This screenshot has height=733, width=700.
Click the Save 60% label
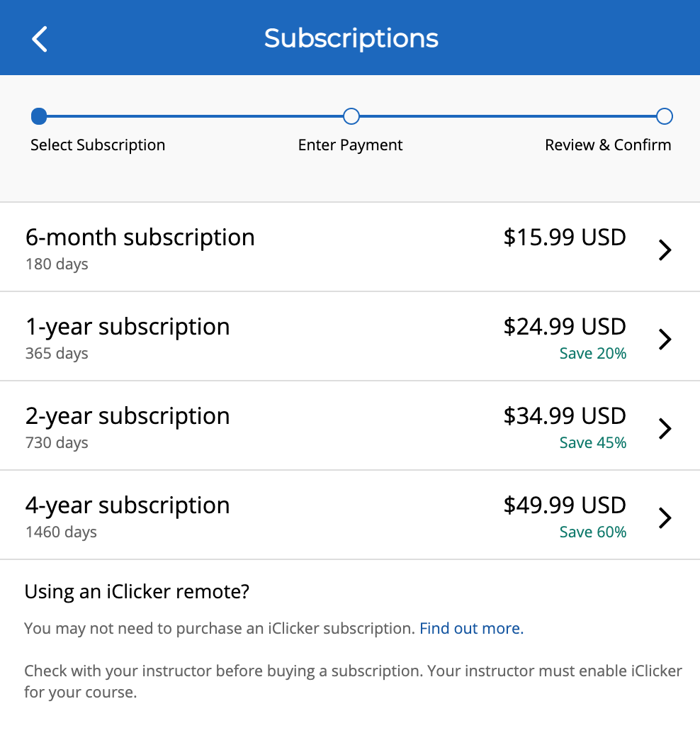coord(592,532)
